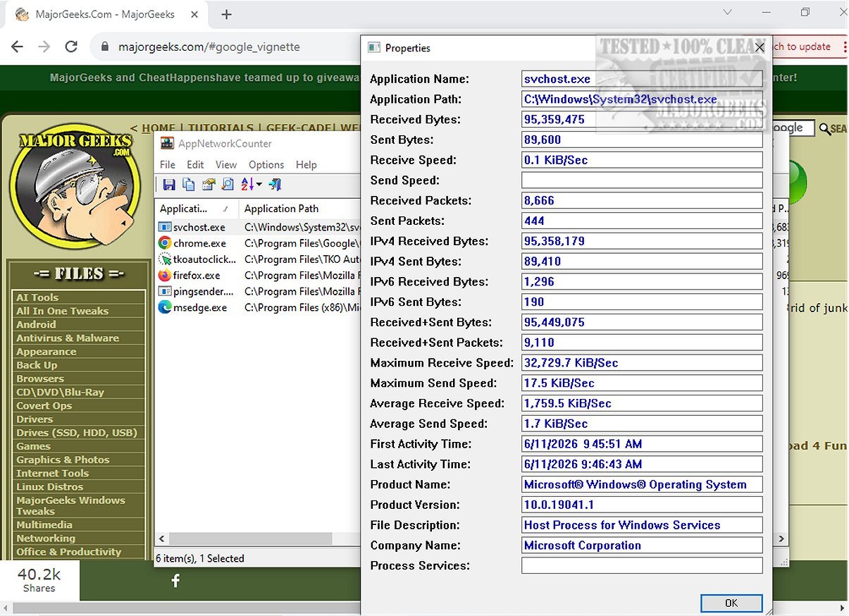849x616 pixels.
Task: Click the browser address bar URL
Action: pyautogui.click(x=209, y=47)
